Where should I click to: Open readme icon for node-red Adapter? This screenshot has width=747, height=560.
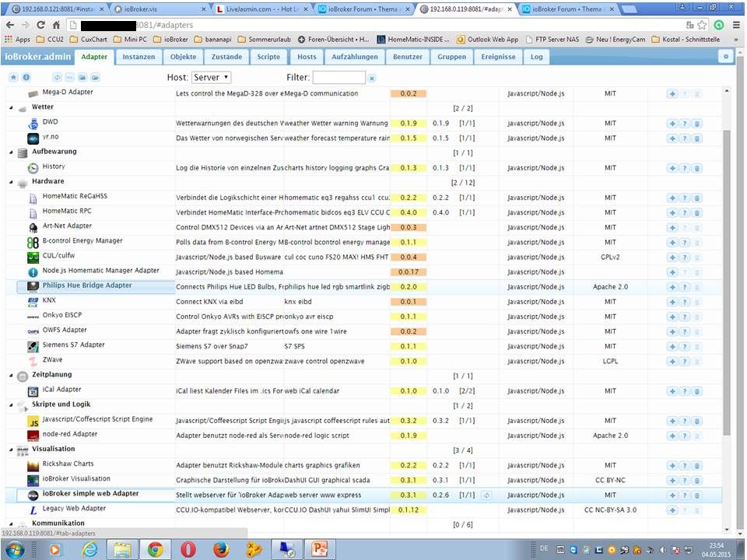pyautogui.click(x=685, y=436)
